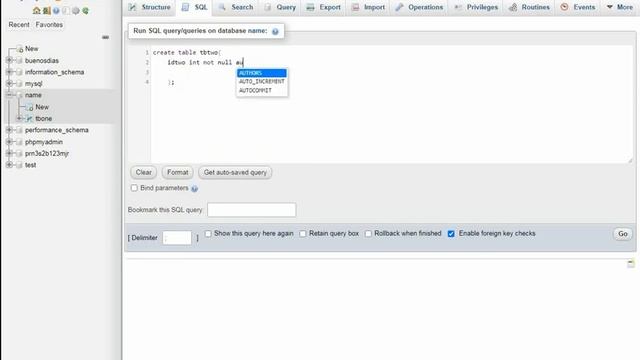Open the More tab dropdown
The width and height of the screenshot is (640, 360).
coord(620,7)
